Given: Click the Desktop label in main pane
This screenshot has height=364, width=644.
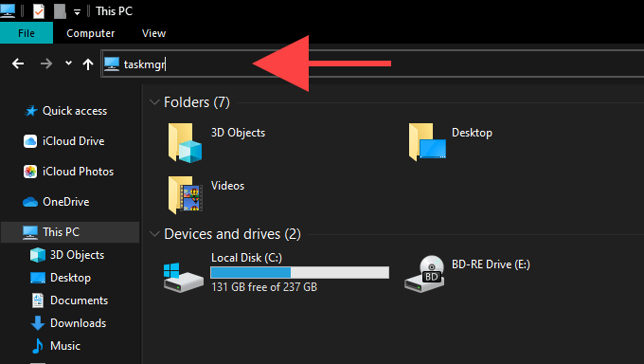Looking at the screenshot, I should click(x=472, y=133).
